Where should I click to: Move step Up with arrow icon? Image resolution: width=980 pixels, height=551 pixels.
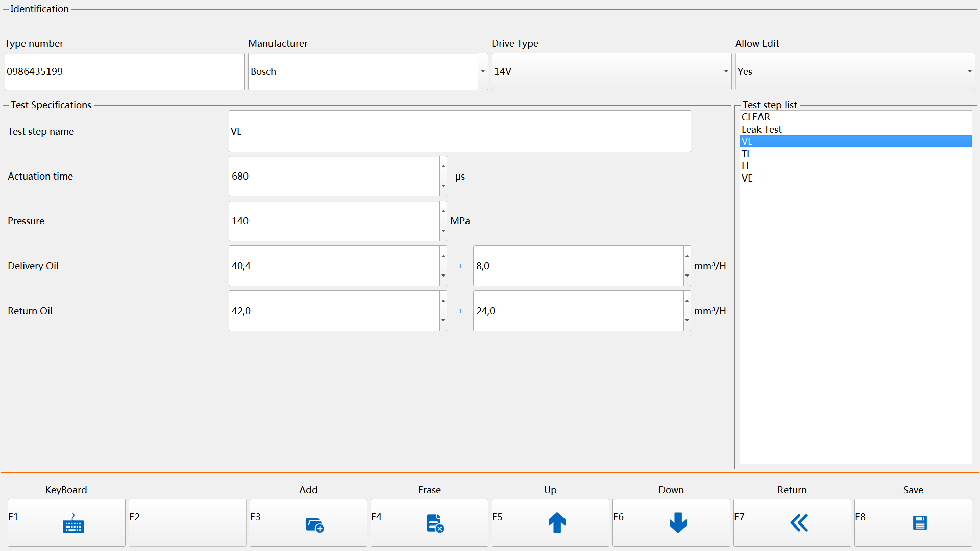557,523
